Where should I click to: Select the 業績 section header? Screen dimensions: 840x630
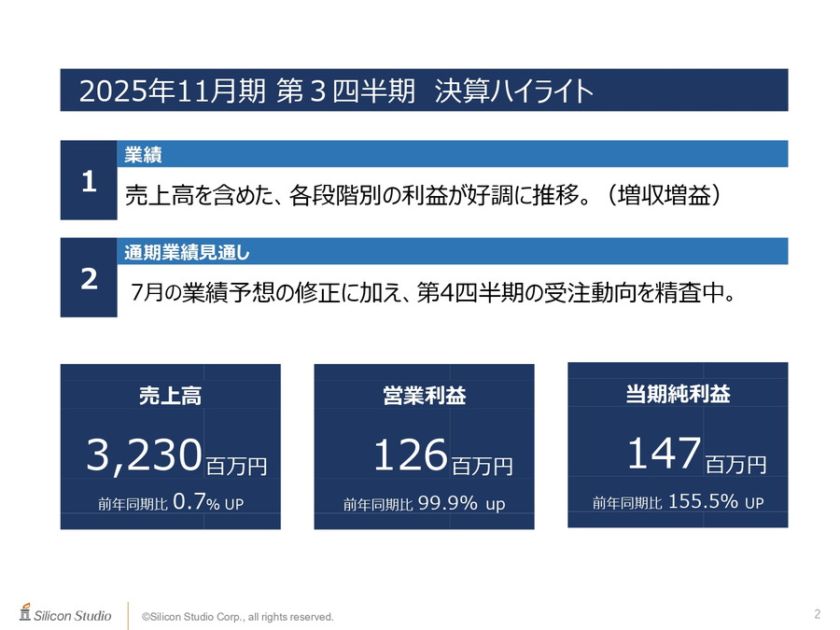tap(144, 155)
